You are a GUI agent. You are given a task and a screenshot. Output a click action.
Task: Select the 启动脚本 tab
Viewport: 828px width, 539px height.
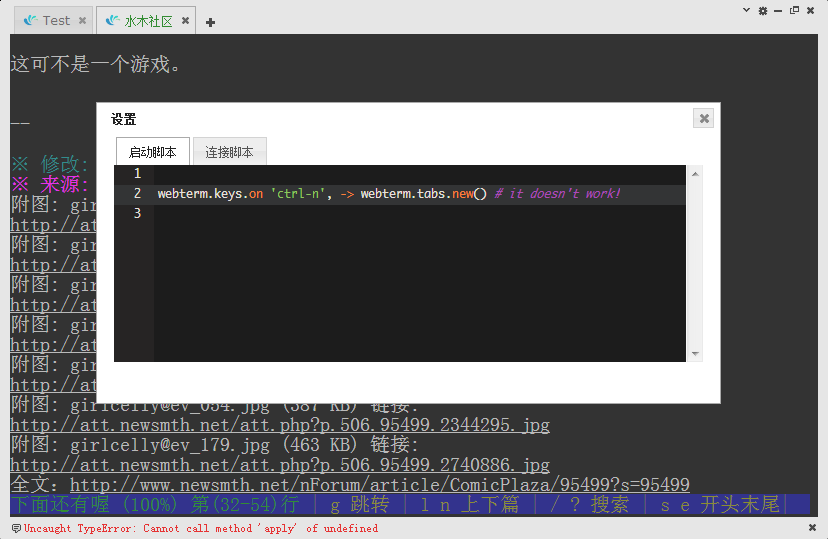tap(153, 152)
